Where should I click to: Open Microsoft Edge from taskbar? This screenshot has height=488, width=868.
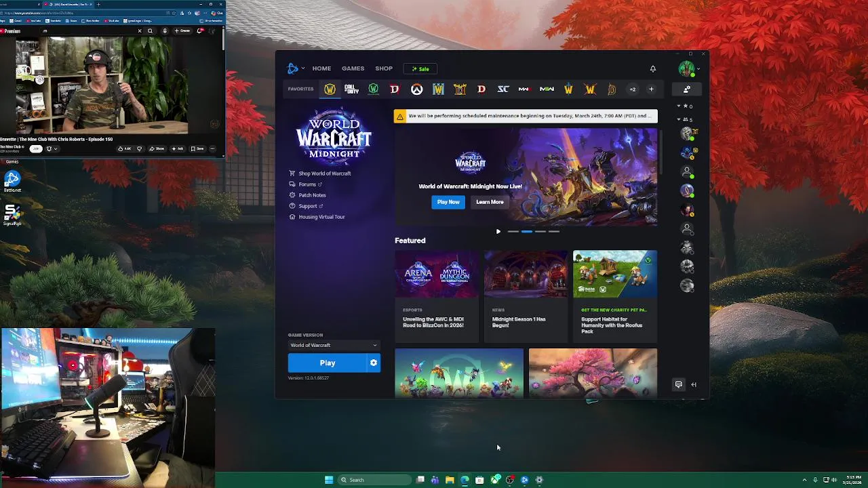[465, 480]
